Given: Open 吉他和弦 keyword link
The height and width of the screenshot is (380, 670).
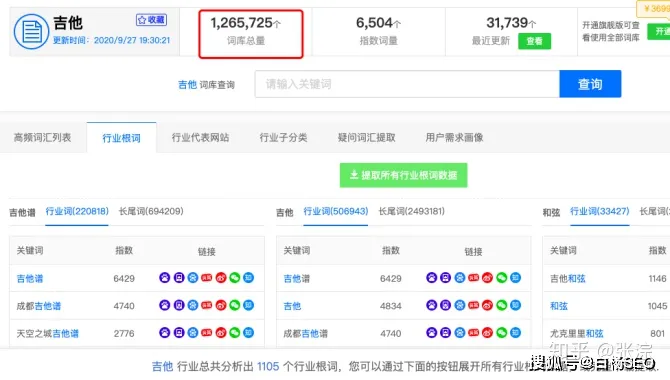Looking at the screenshot, I should (x=567, y=279).
